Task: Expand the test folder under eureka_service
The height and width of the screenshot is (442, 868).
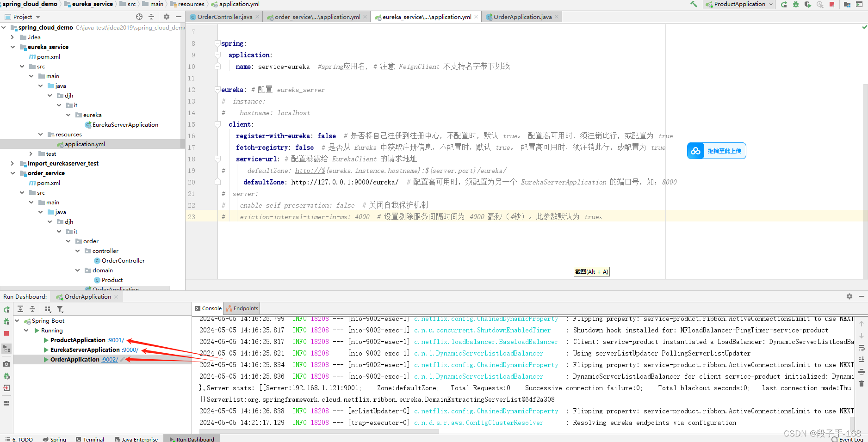Action: coord(31,153)
